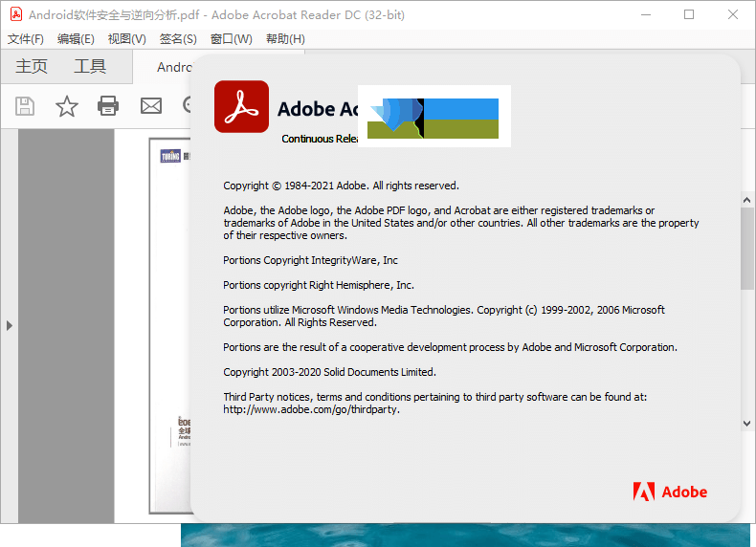Bookmark the file using the star icon
This screenshot has height=547, width=756.
67,106
